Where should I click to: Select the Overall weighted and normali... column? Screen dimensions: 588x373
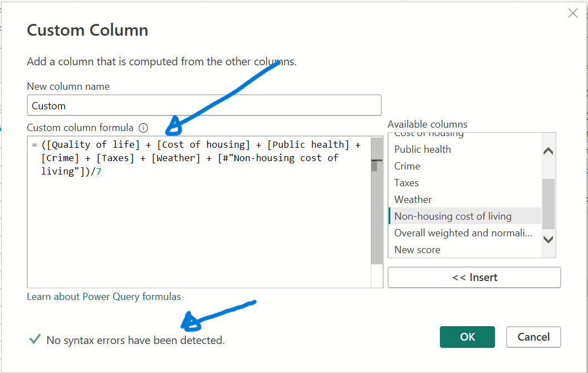[463, 233]
